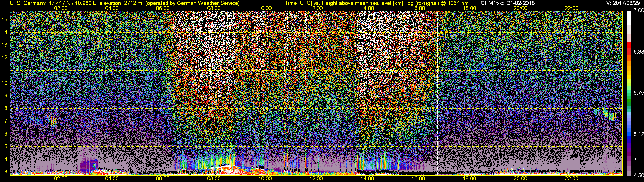
Task: Click the 14:00 label on the bottom time axis
Action: click(x=367, y=179)
